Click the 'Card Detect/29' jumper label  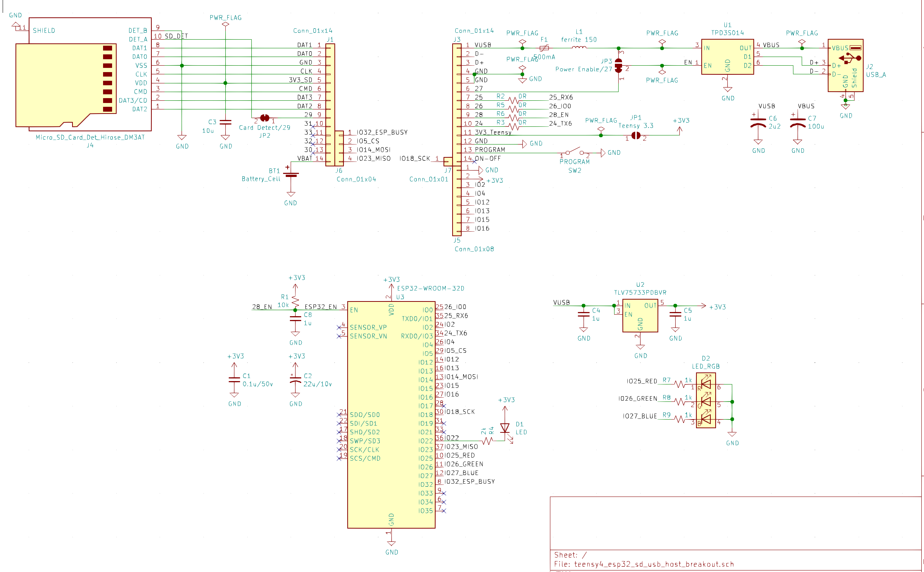265,128
